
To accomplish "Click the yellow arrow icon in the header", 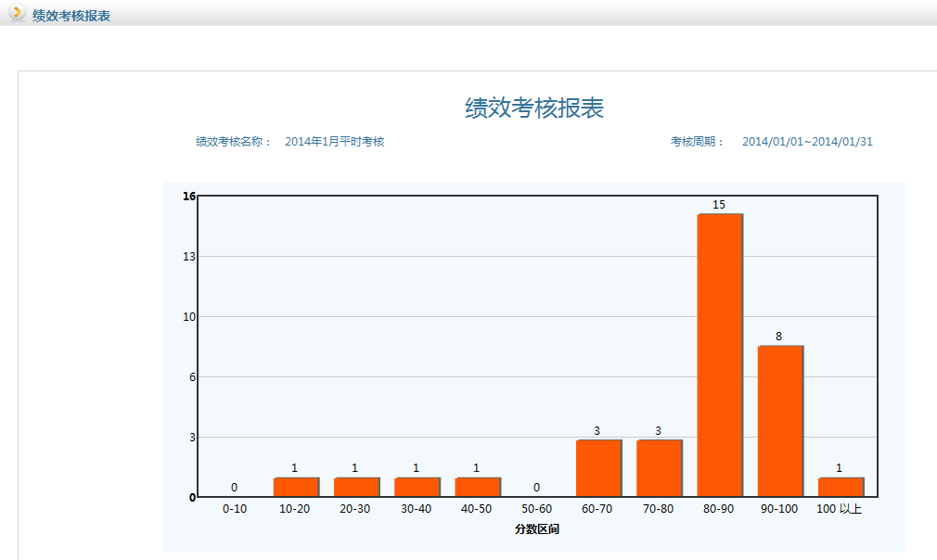I will pos(15,15).
